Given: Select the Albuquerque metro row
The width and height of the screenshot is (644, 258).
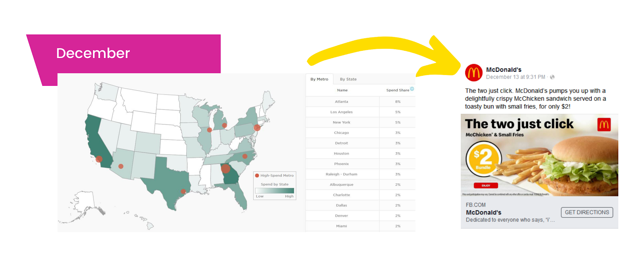Looking at the screenshot, I should pos(360,185).
